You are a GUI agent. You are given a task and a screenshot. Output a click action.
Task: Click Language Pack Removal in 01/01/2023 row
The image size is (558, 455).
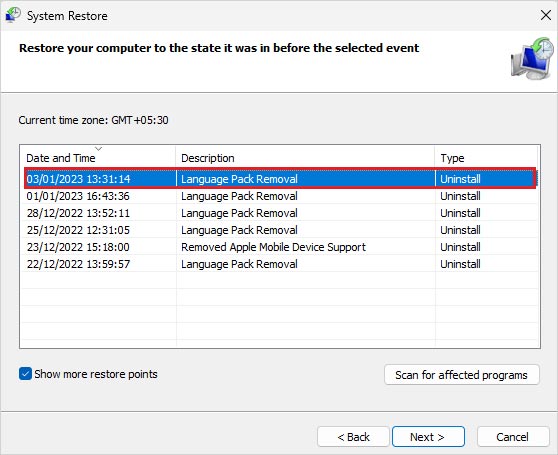[x=239, y=196]
